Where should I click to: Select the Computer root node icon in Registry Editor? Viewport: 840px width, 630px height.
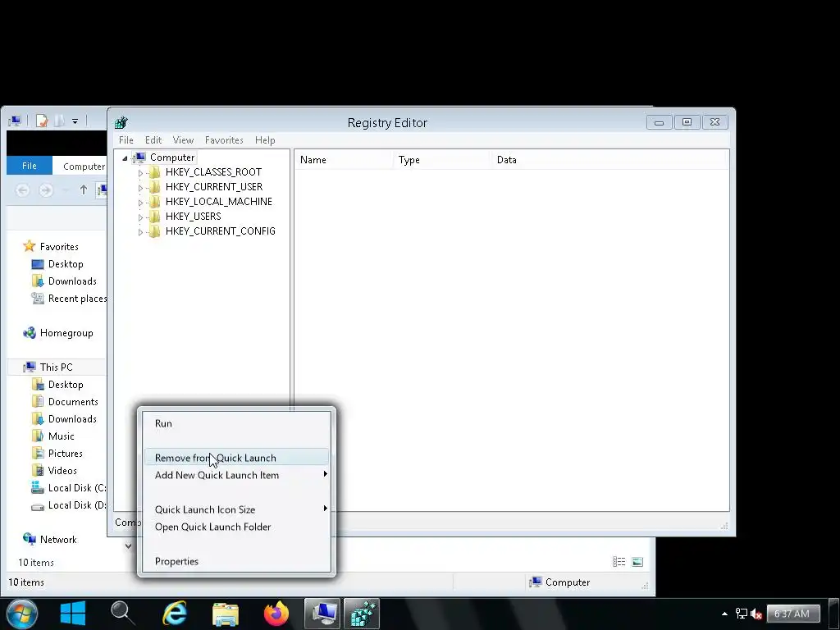point(140,157)
